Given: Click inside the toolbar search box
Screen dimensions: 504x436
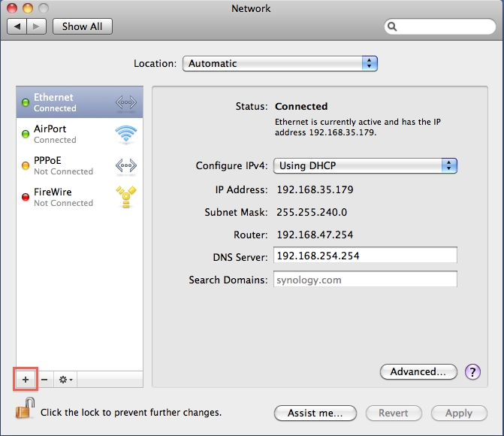Looking at the screenshot, I should tap(439, 26).
